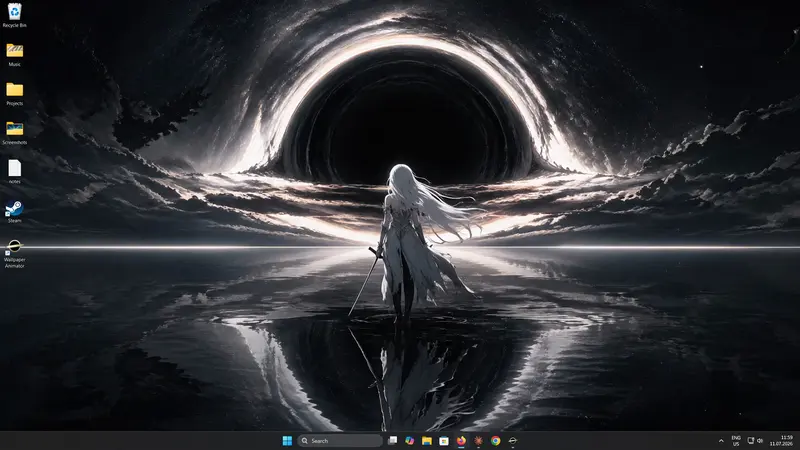Open File Explorer in the taskbar
The height and width of the screenshot is (450, 800).
point(427,441)
